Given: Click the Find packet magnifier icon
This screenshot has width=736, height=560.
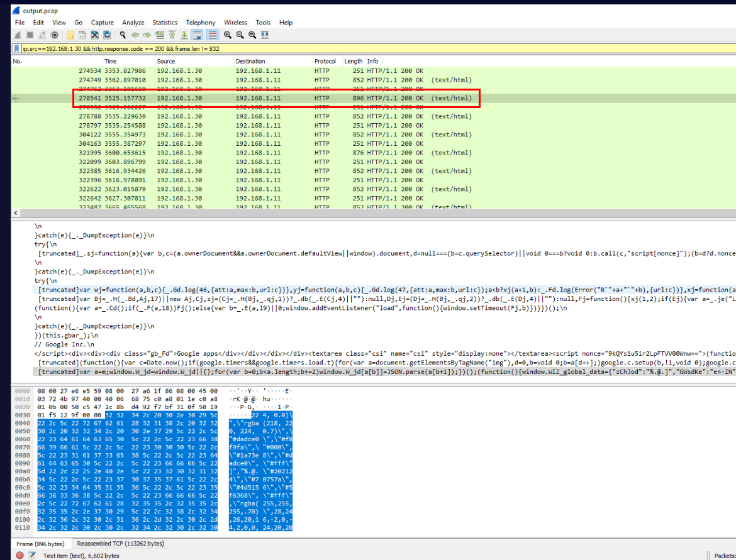Looking at the screenshot, I should point(123,35).
